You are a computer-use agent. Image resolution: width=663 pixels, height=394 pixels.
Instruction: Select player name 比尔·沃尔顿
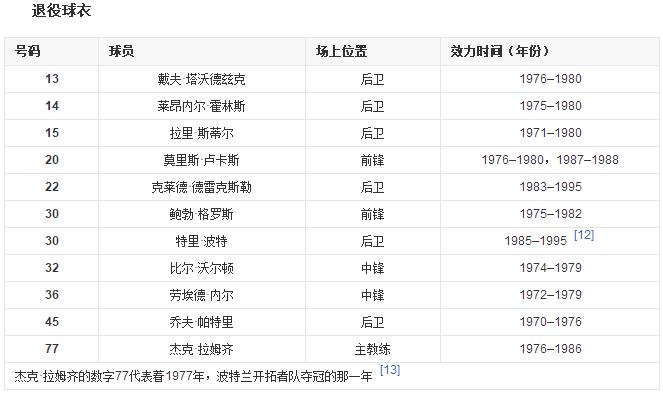pyautogui.click(x=201, y=268)
